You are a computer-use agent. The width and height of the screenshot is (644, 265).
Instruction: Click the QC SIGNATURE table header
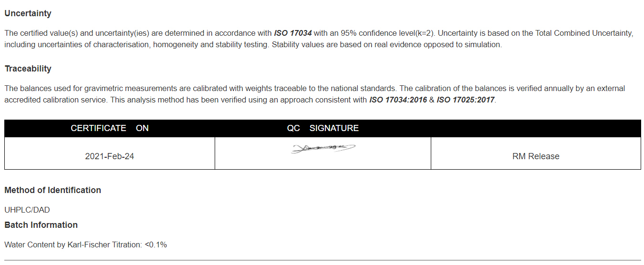[323, 128]
